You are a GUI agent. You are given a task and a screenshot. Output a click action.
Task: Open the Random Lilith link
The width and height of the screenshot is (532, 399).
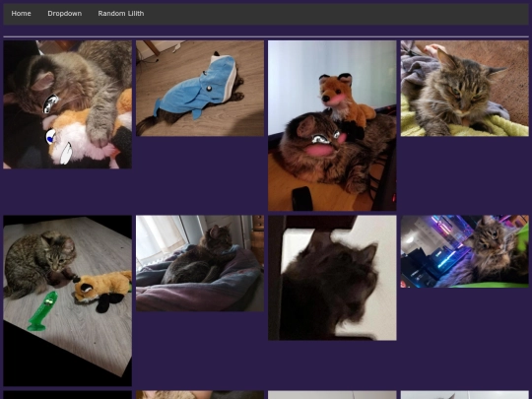(121, 14)
